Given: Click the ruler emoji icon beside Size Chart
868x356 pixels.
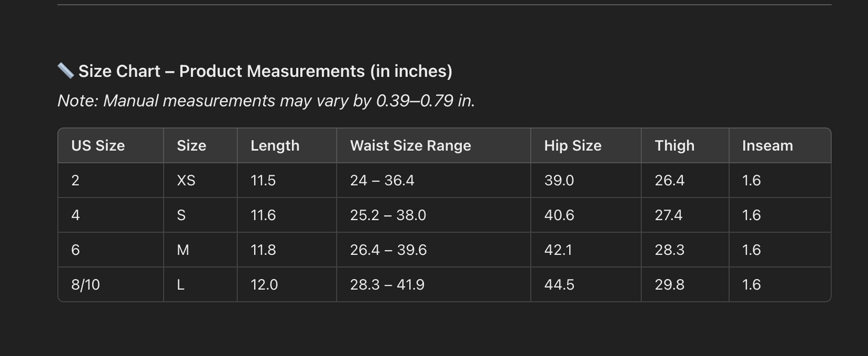Looking at the screenshot, I should [65, 71].
